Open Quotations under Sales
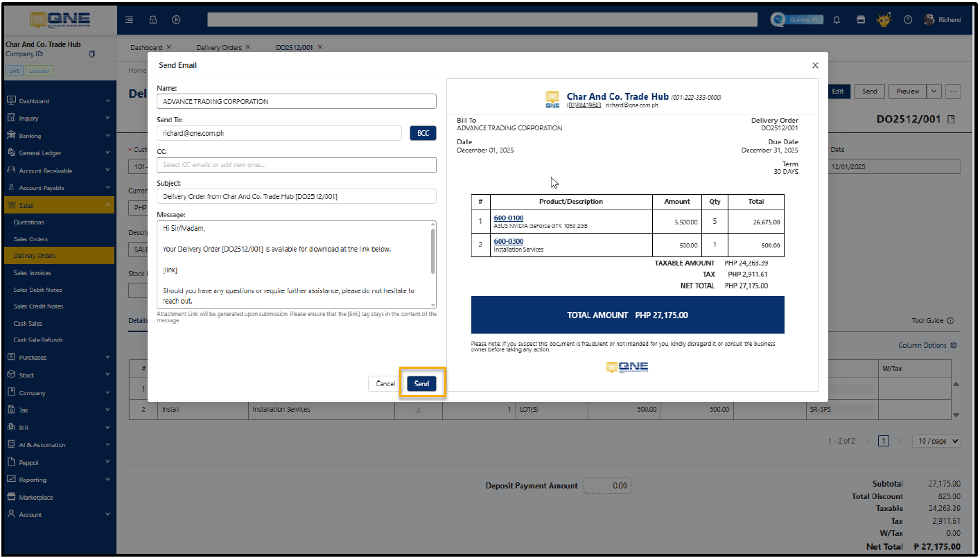This screenshot has width=980, height=558. [29, 223]
